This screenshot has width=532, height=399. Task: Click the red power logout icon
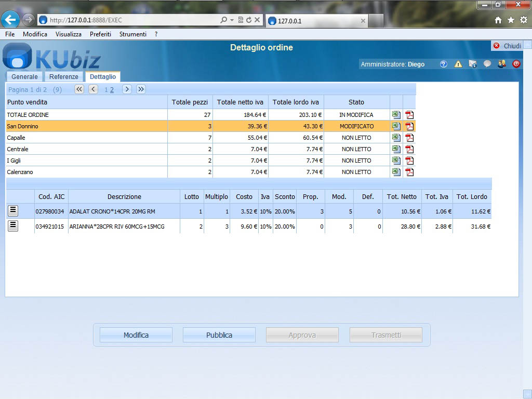516,64
